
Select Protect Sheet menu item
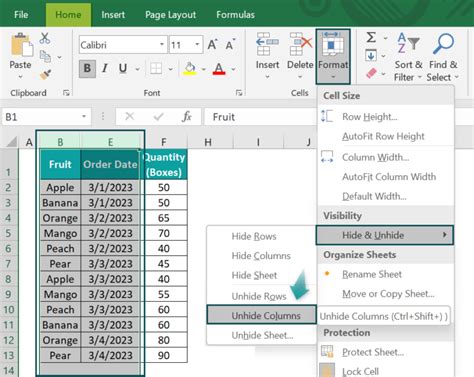coord(386,352)
